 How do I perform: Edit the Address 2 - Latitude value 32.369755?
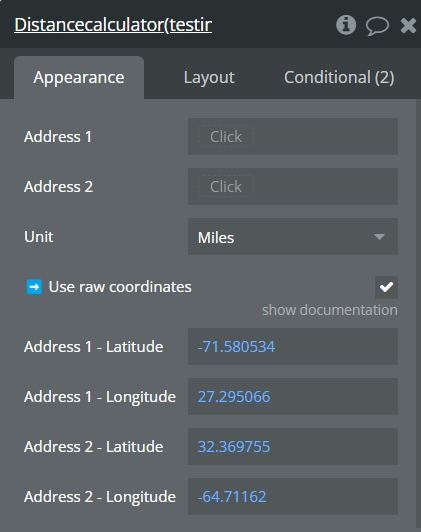coord(293,446)
